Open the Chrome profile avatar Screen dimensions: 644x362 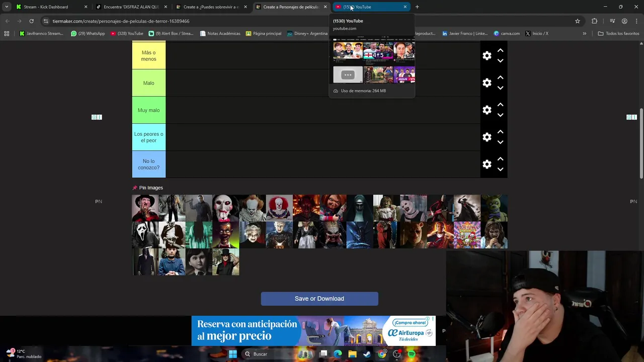pyautogui.click(x=624, y=21)
